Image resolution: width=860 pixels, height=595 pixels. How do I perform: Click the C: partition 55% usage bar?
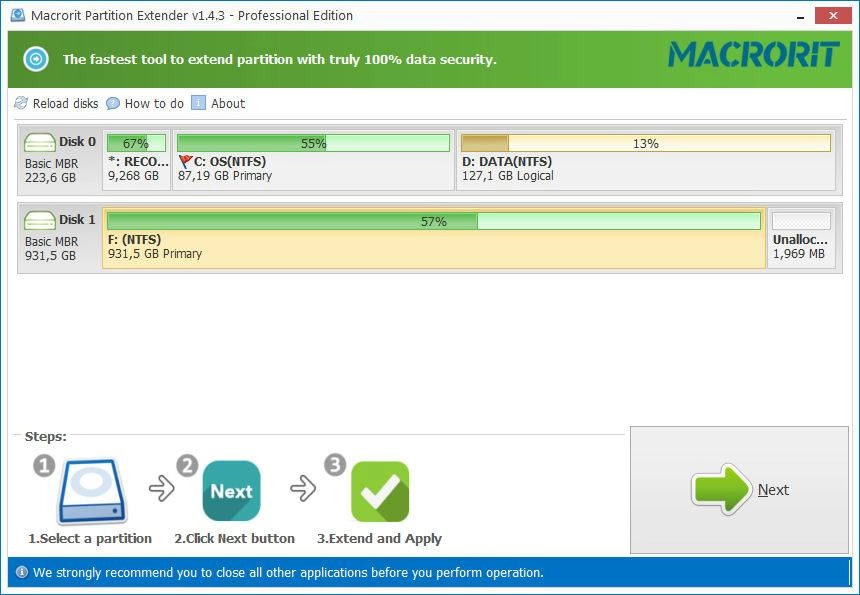(x=313, y=143)
